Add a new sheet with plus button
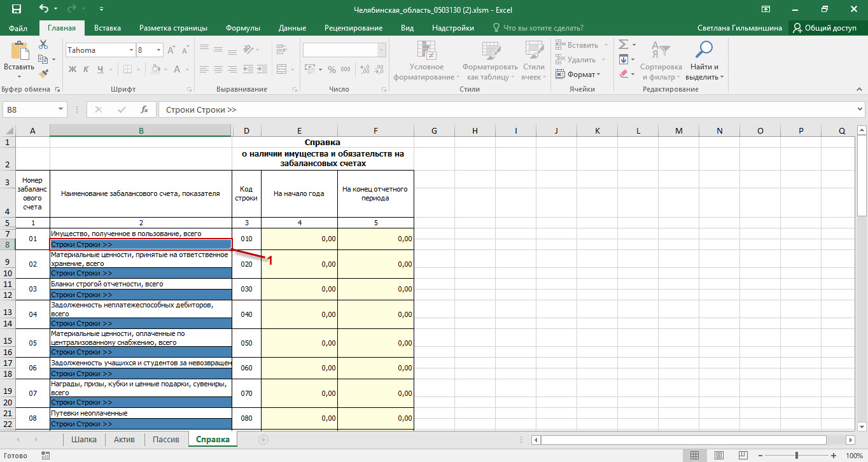Screen dimensions: 868x462 point(263,440)
